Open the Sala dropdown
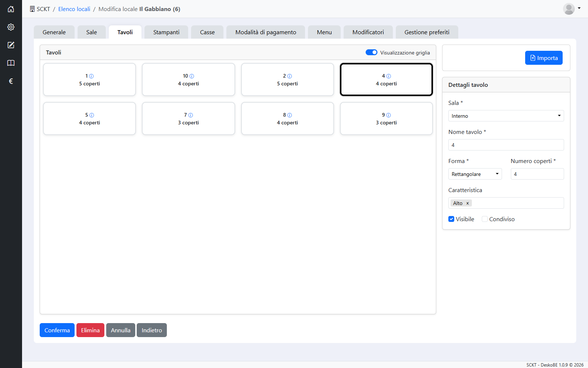Screen dimensions: 588x368 pyautogui.click(x=506, y=116)
